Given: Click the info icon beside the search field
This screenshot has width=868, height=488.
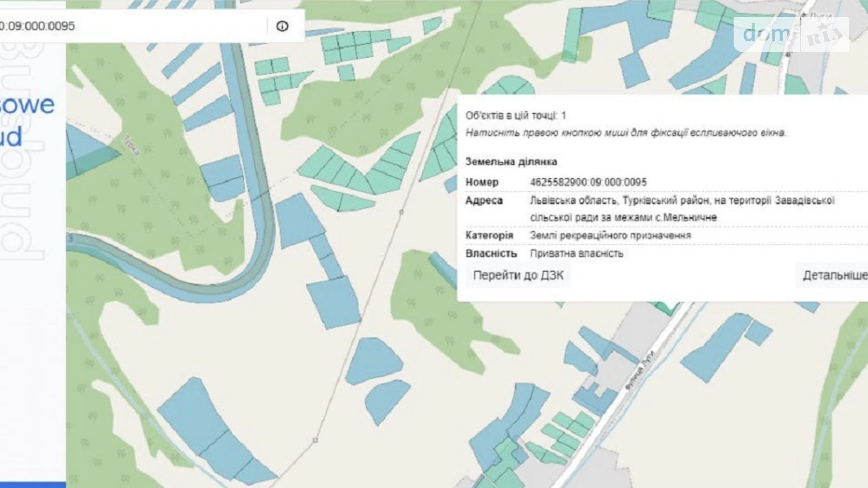Looking at the screenshot, I should point(282,26).
